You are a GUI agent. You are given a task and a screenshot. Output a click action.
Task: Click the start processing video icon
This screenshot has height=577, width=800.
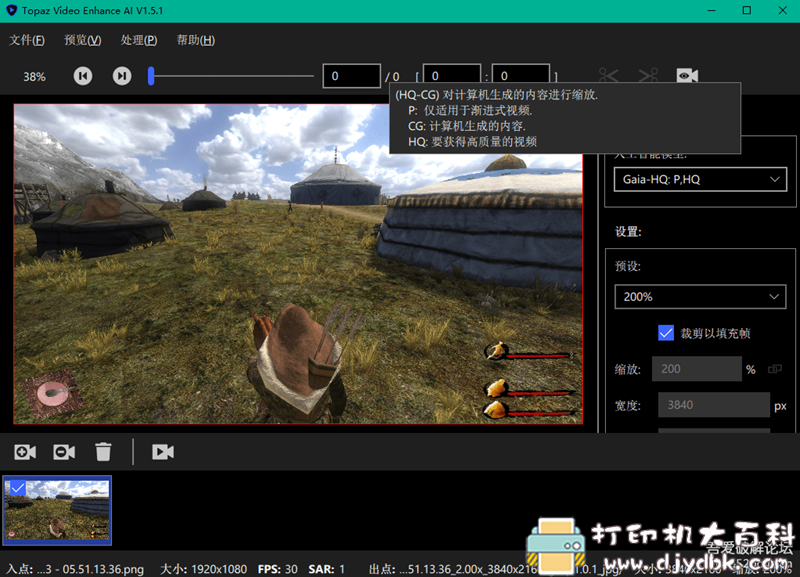tap(163, 452)
